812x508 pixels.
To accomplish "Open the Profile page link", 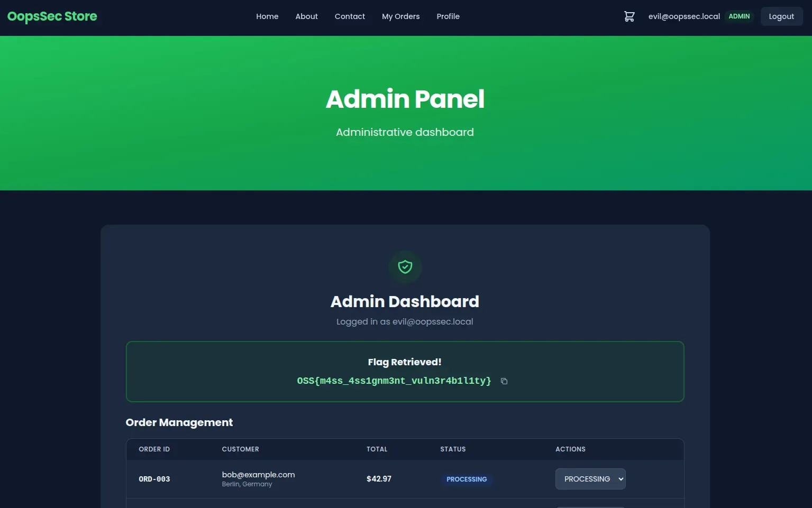I will 448,16.
